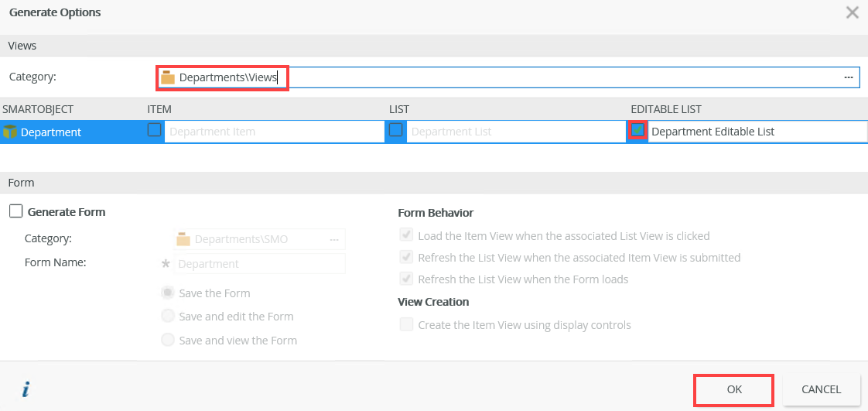Toggle Create Item View using display controls

406,324
